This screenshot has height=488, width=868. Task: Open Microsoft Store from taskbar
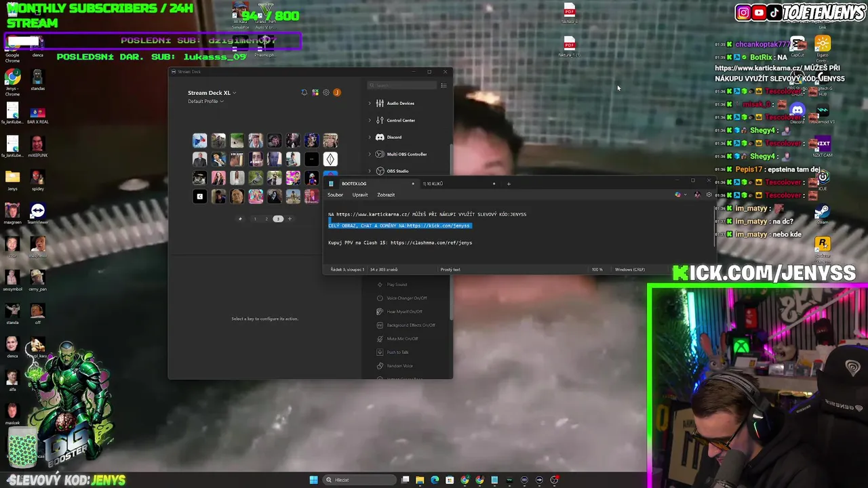(450, 480)
